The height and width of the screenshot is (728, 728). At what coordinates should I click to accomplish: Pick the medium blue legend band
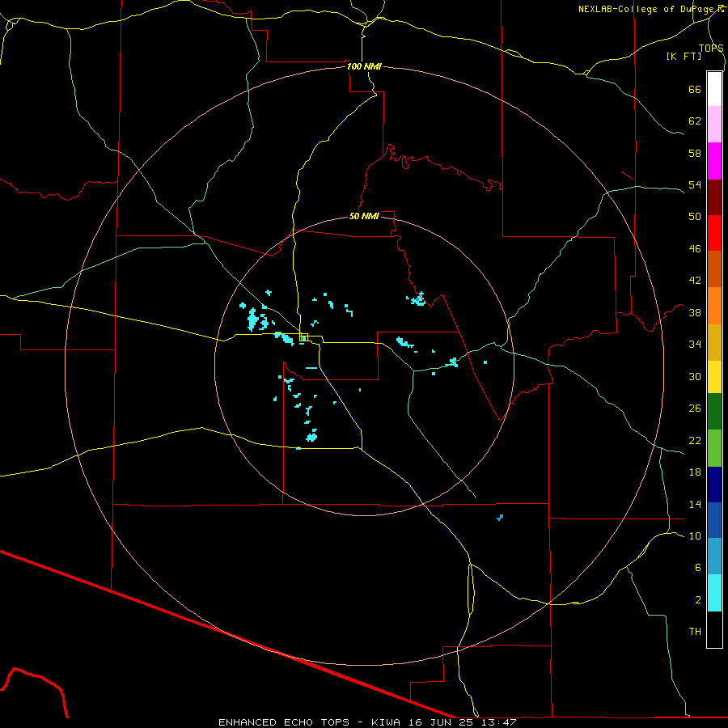click(714, 520)
